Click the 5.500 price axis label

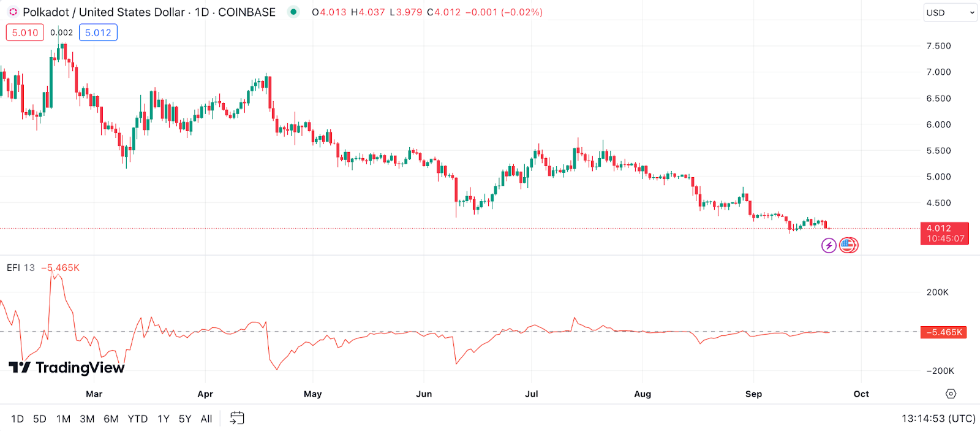click(x=938, y=151)
